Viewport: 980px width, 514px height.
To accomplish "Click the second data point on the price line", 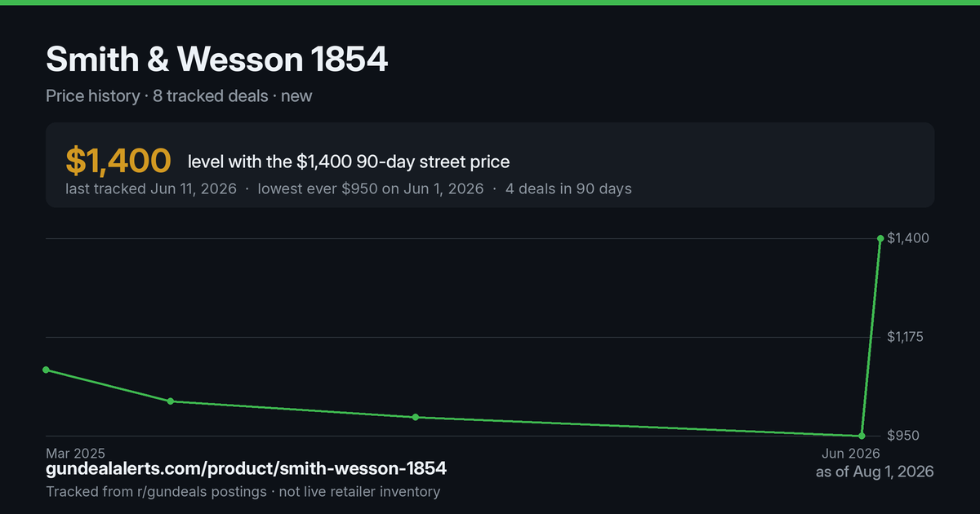I will coord(171,401).
